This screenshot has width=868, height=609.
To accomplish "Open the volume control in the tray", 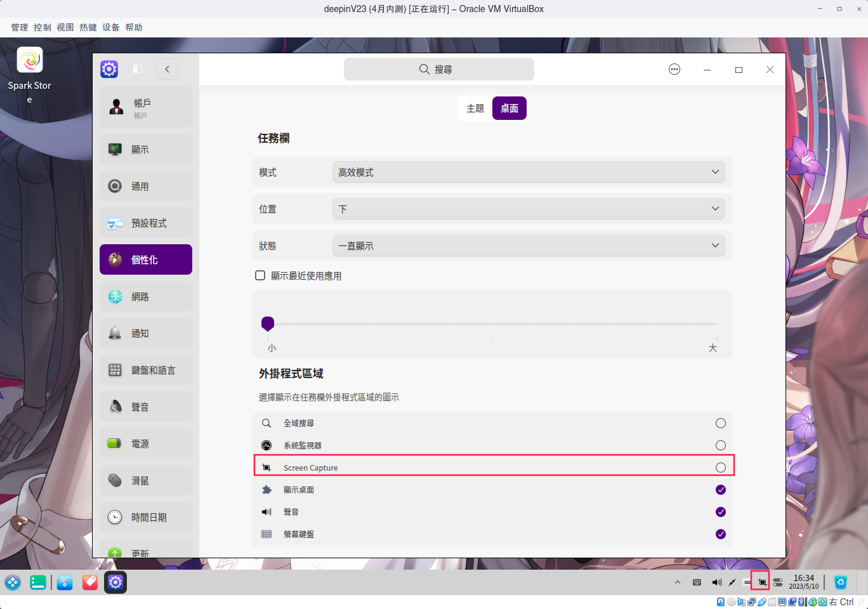I will coord(716,582).
